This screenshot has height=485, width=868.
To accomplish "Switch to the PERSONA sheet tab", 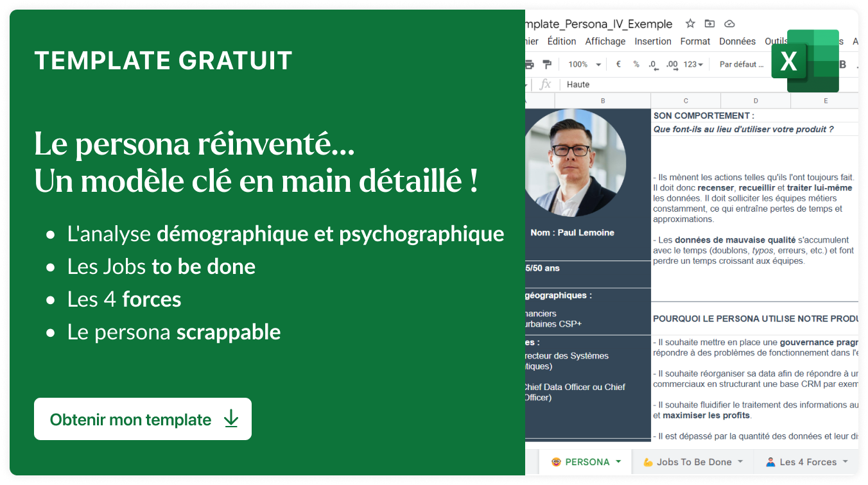I will coord(585,461).
